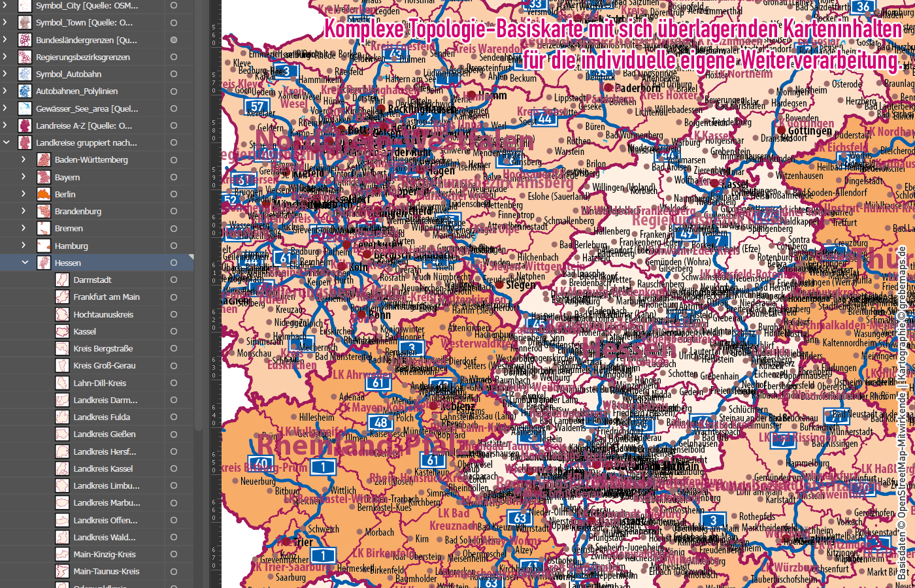Click the Darmstadt sublayer thumbnail
The width and height of the screenshot is (915, 588).
tap(63, 279)
